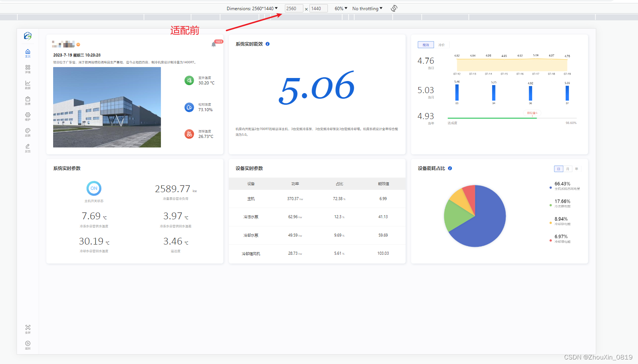This screenshot has height=364, width=638.
Task: Click the factory building image
Action: pyautogui.click(x=107, y=107)
